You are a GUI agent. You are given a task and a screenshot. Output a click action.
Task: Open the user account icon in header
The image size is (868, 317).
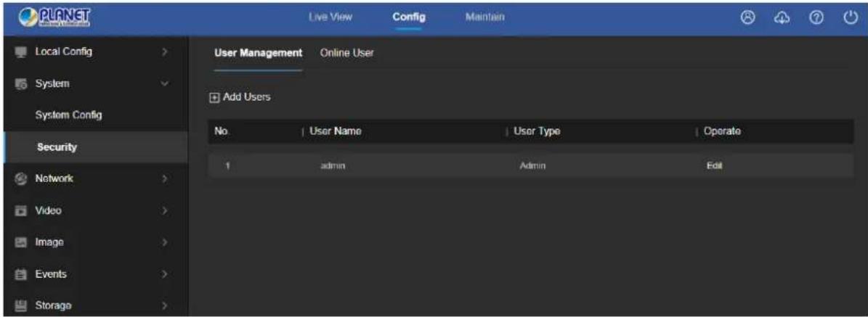pyautogui.click(x=748, y=18)
